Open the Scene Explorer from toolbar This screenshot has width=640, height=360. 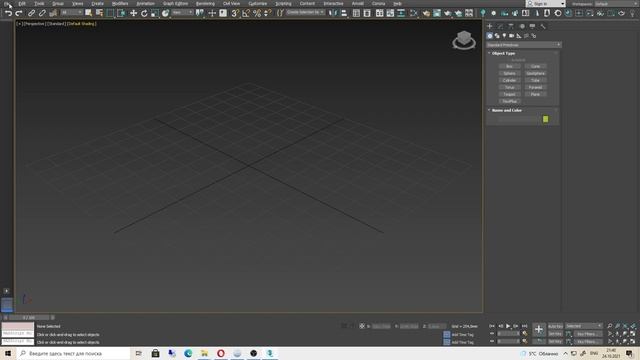(x=356, y=13)
